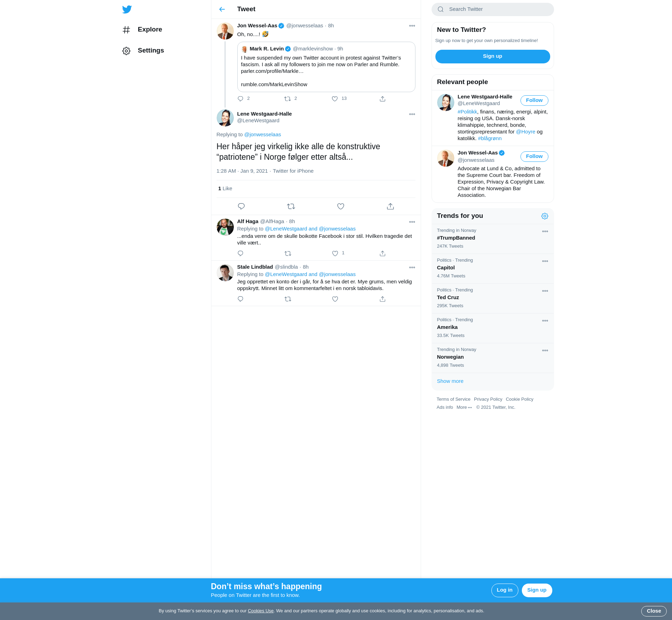Open options for #TrumpBanned trend
Image resolution: width=672 pixels, height=620 pixels.
coord(545,231)
